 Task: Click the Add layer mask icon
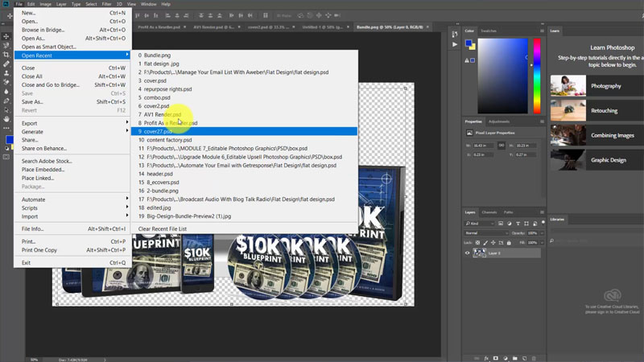point(496,356)
